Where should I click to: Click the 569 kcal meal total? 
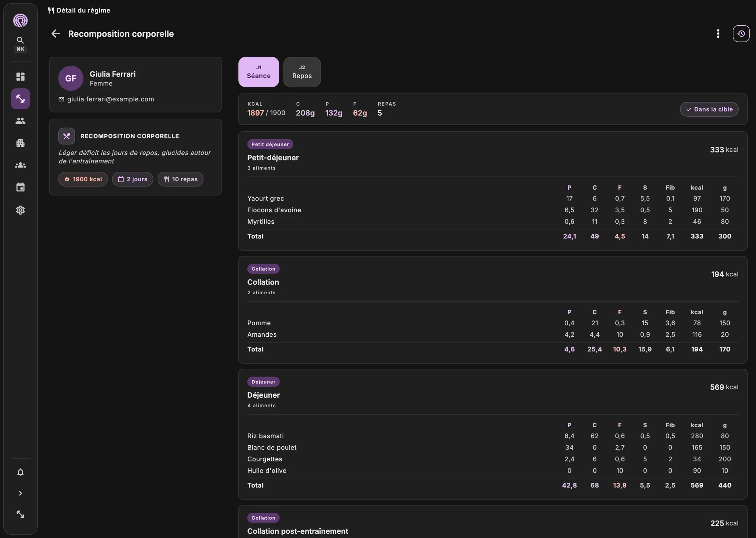tap(724, 387)
